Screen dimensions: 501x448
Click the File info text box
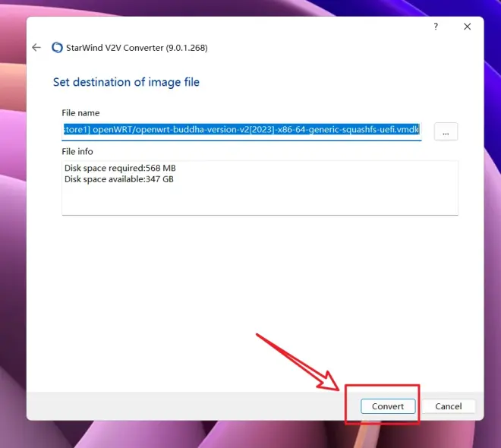pyautogui.click(x=260, y=188)
